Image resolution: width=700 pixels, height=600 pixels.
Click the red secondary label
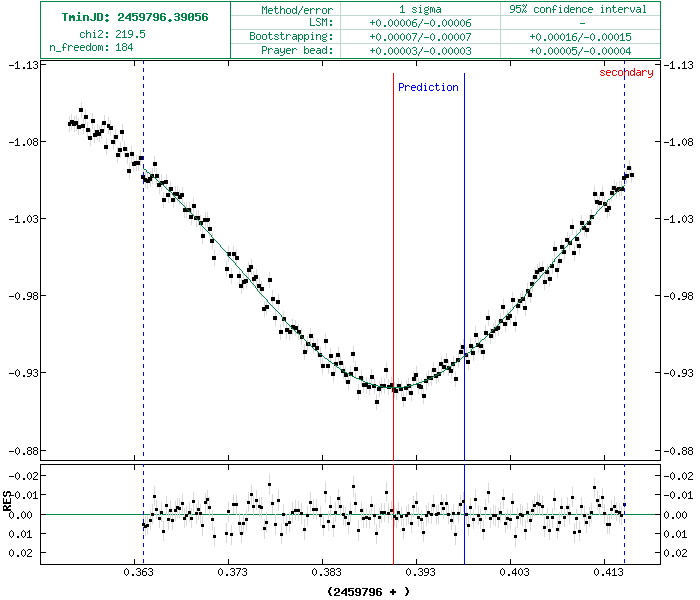coord(626,72)
